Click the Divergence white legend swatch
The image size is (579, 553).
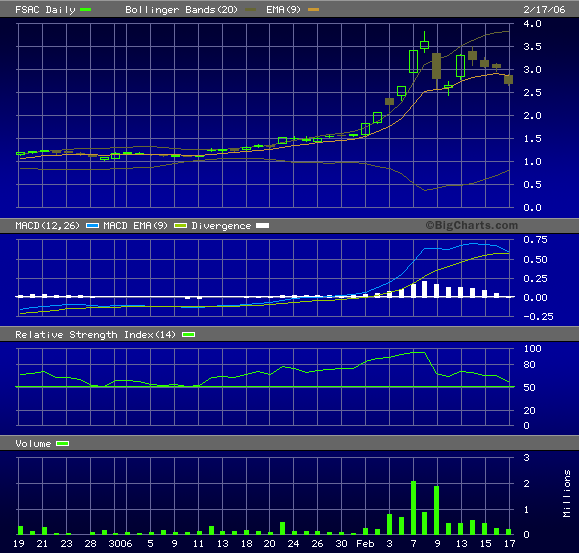263,226
